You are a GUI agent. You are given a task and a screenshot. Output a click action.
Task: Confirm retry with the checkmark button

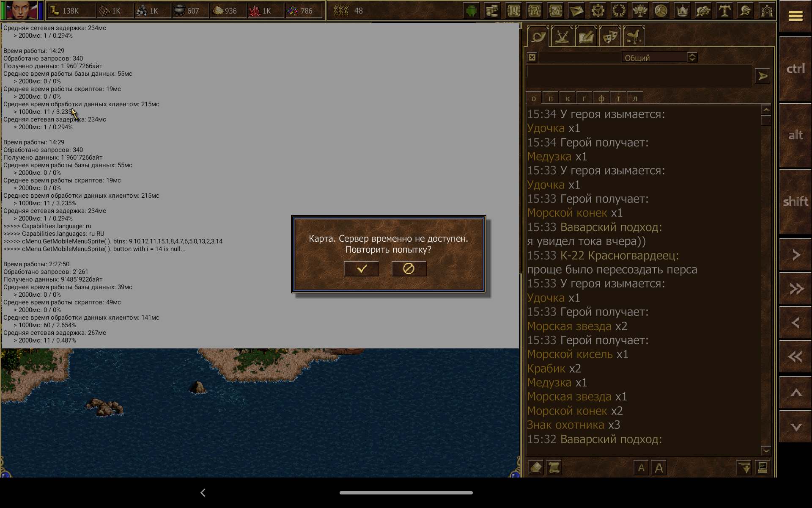[x=361, y=268]
